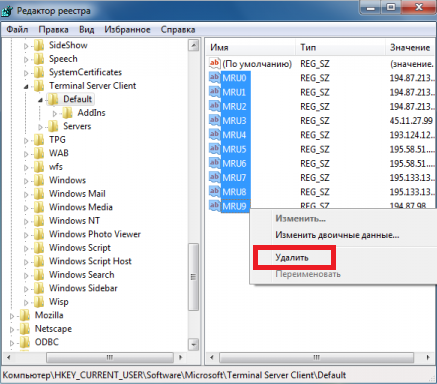Viewport: 437px width, 384px height.
Task: Click the 45.11.27.99 value cell
Action: 411,120
